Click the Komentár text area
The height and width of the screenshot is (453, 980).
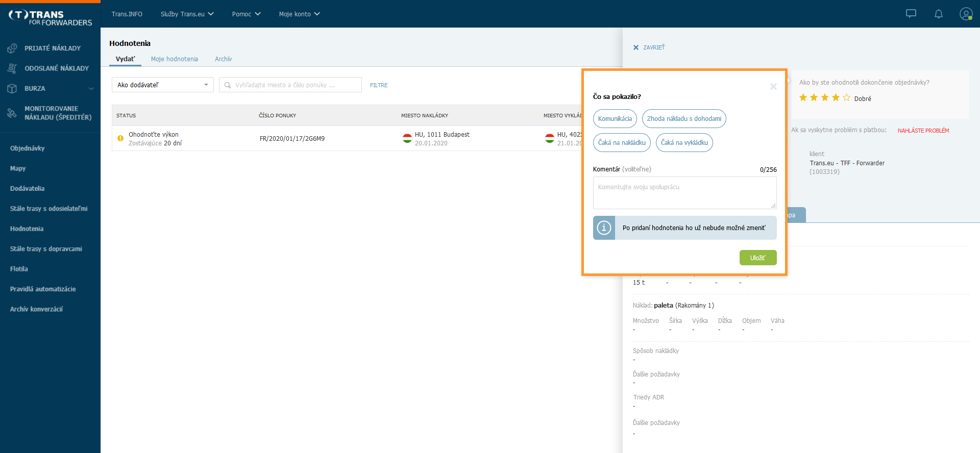(x=685, y=193)
